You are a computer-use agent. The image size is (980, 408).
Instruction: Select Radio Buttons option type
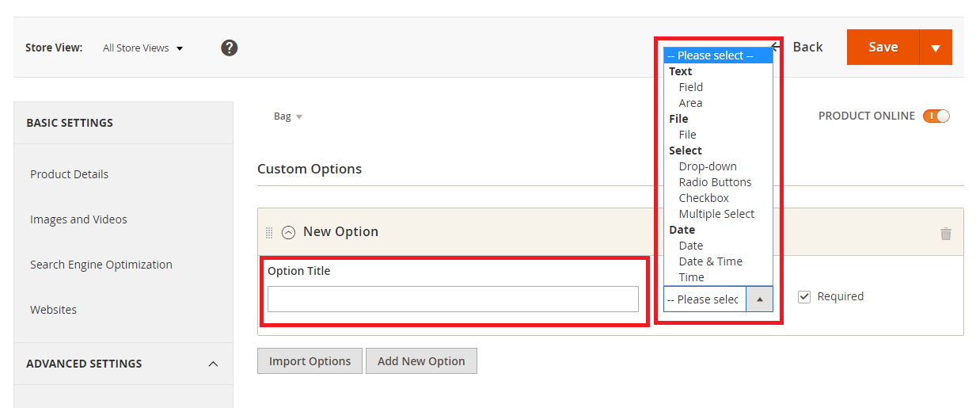[715, 182]
